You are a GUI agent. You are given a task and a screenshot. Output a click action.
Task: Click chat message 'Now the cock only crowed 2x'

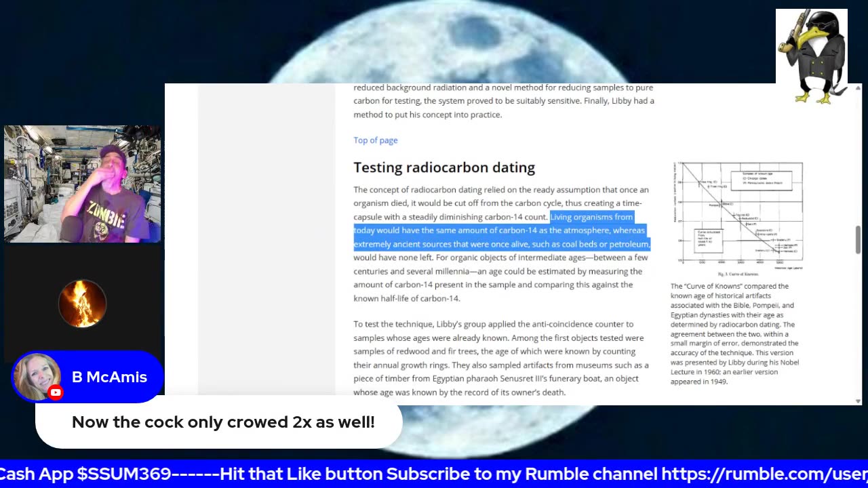click(223, 422)
